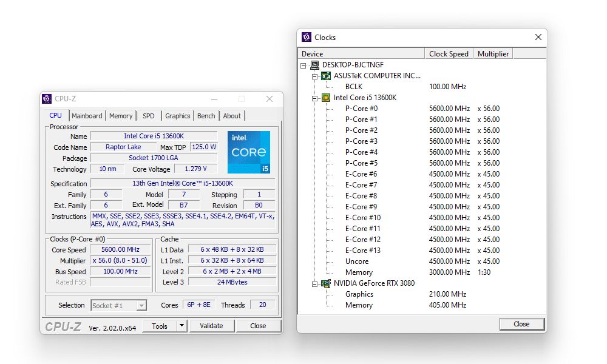Switch to the Graphics tab
This screenshot has height=364, width=607.
click(x=178, y=116)
